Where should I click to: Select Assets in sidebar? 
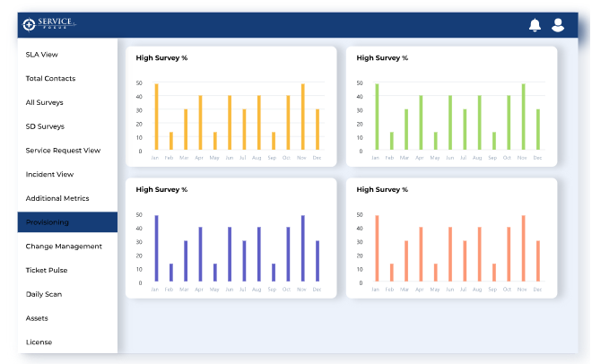pyautogui.click(x=37, y=318)
